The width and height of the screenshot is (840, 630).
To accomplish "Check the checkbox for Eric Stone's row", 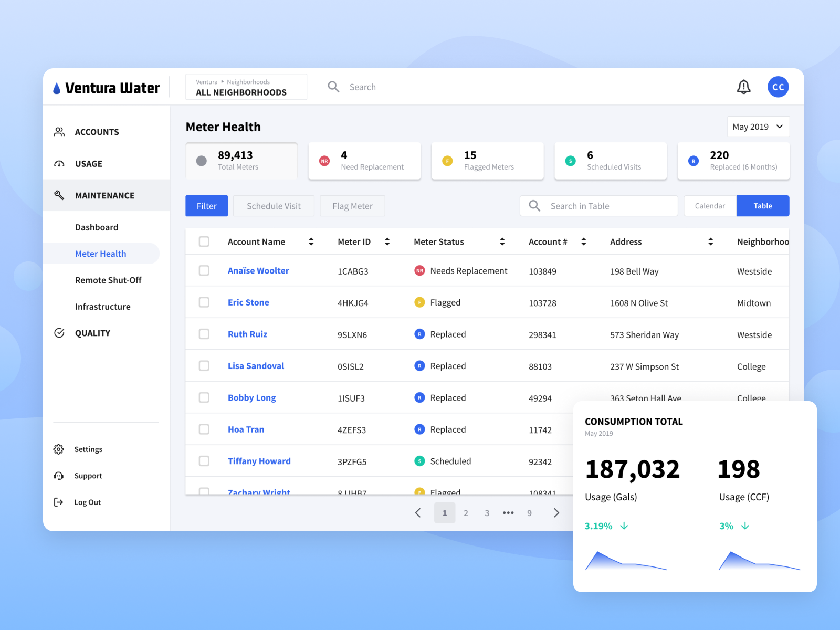I will tap(204, 302).
